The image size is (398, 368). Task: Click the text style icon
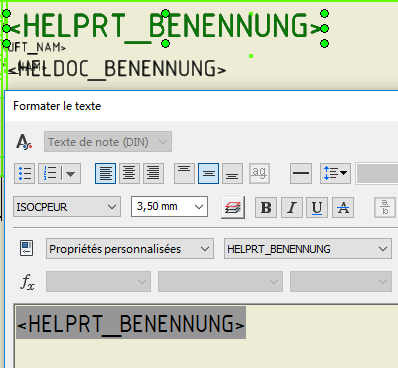pyautogui.click(x=24, y=142)
